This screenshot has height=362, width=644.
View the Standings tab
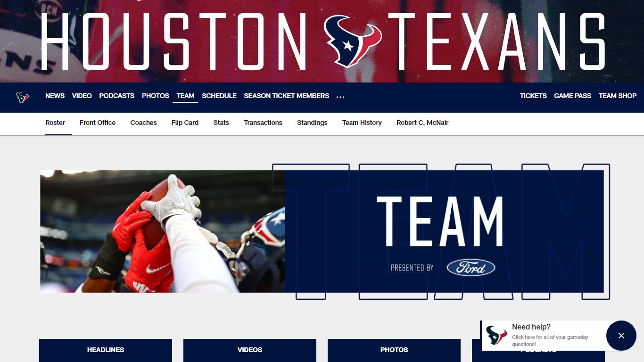(x=312, y=123)
